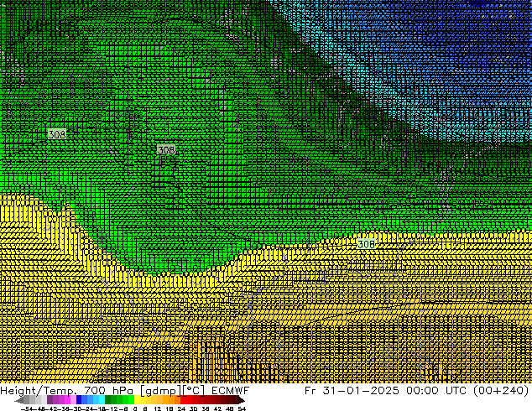
Task: Click the grey left arrow end of the colour scale
Action: click(18, 400)
